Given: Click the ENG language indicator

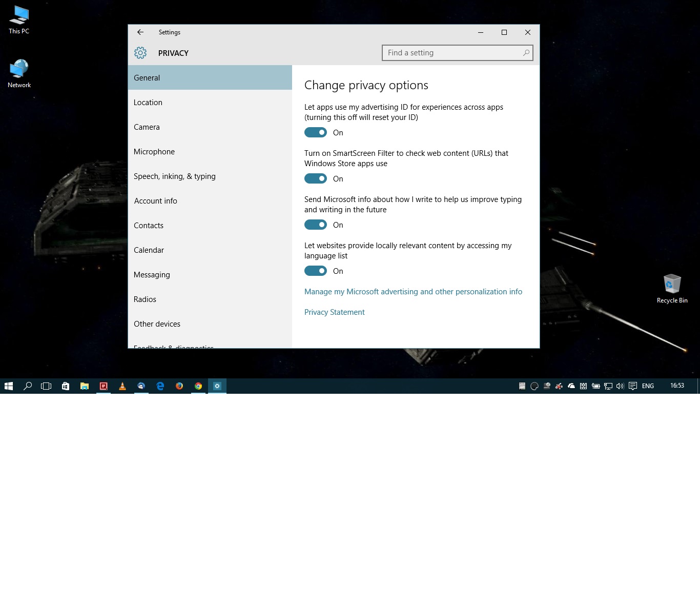Looking at the screenshot, I should coord(648,386).
